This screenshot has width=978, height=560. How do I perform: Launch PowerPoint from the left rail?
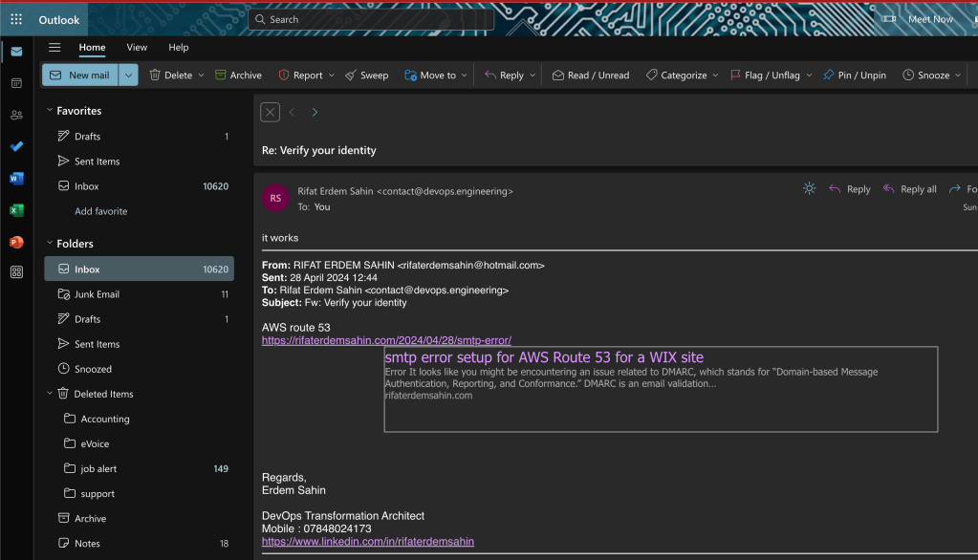[x=17, y=242]
